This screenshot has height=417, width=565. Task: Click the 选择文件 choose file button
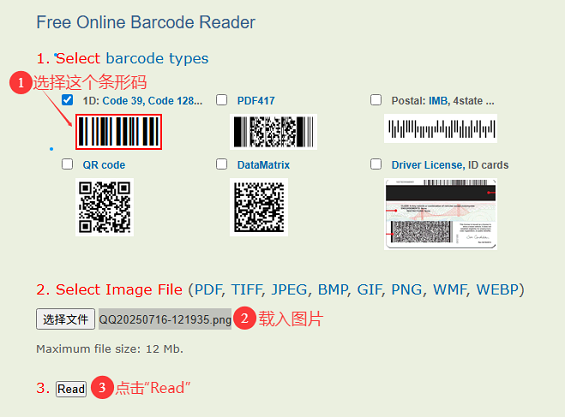[66, 319]
